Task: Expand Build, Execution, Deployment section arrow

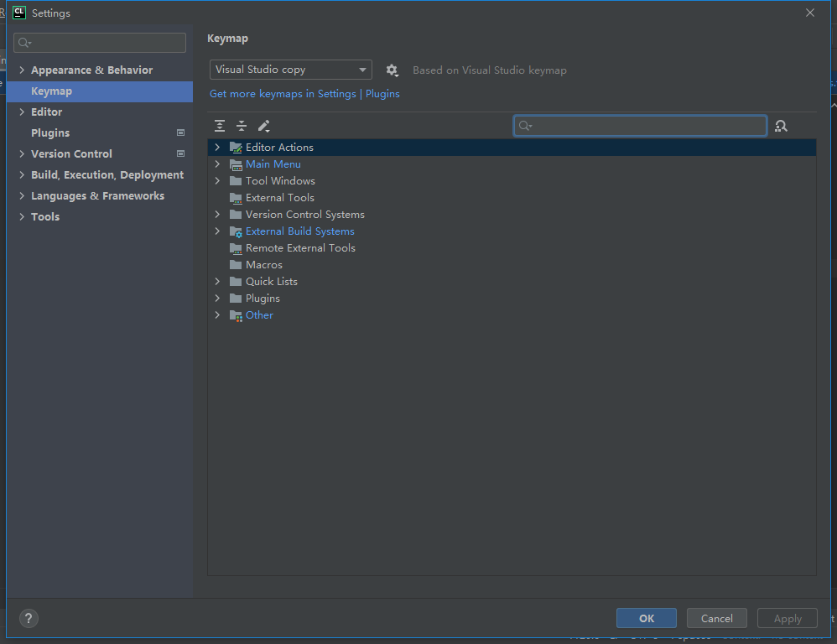Action: 22,175
